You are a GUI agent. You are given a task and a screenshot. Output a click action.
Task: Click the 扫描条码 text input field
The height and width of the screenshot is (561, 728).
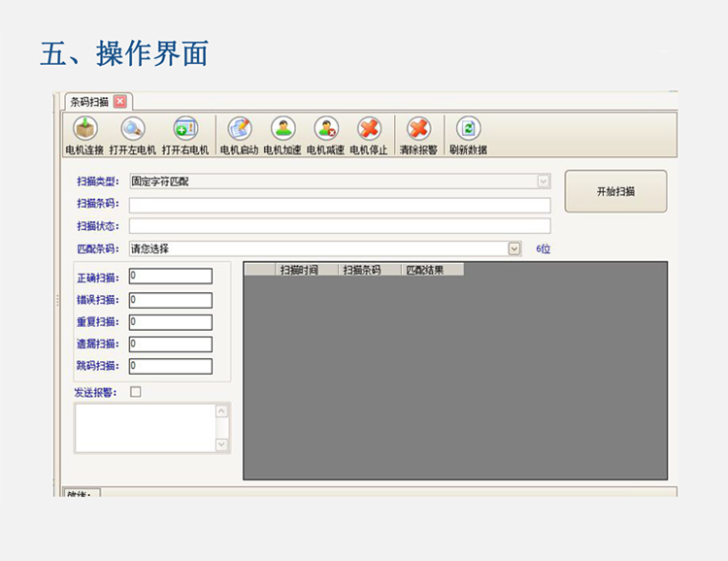pyautogui.click(x=340, y=205)
